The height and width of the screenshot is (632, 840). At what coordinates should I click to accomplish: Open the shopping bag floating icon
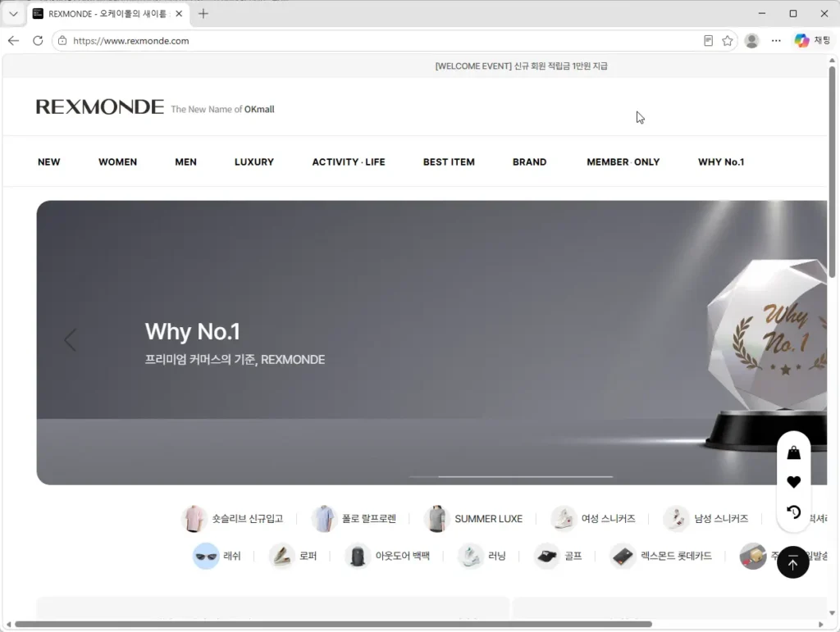tap(793, 452)
